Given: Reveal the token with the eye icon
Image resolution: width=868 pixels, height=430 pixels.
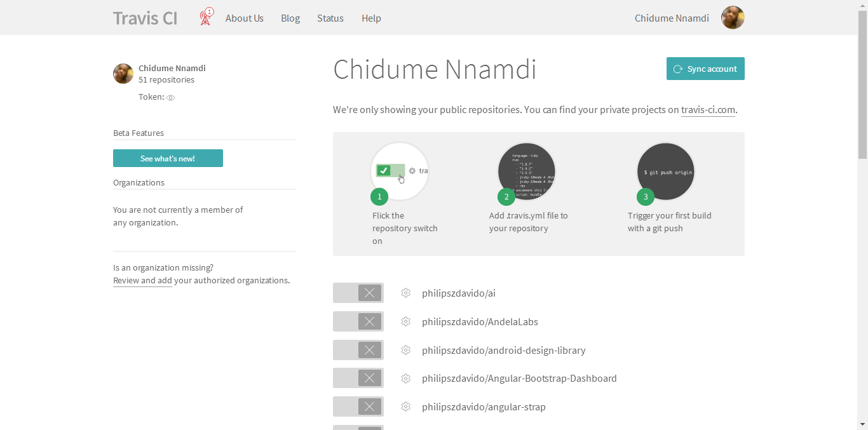Looking at the screenshot, I should 170,98.
